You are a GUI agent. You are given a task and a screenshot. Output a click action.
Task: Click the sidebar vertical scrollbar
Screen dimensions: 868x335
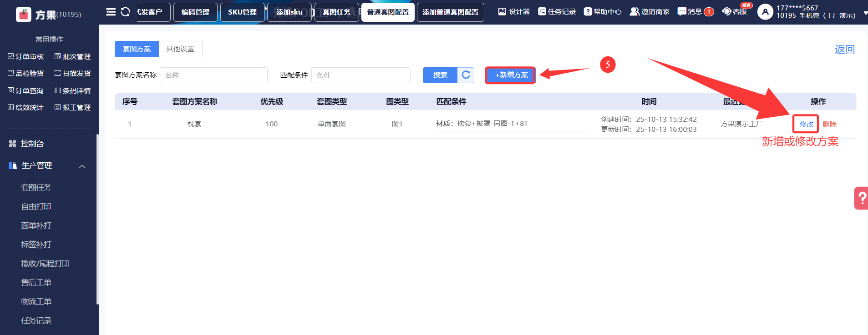coord(97,219)
